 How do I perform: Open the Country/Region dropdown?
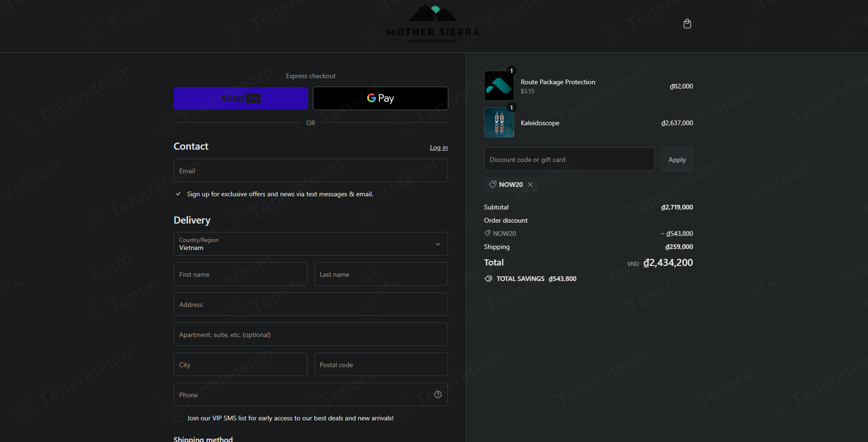point(311,244)
